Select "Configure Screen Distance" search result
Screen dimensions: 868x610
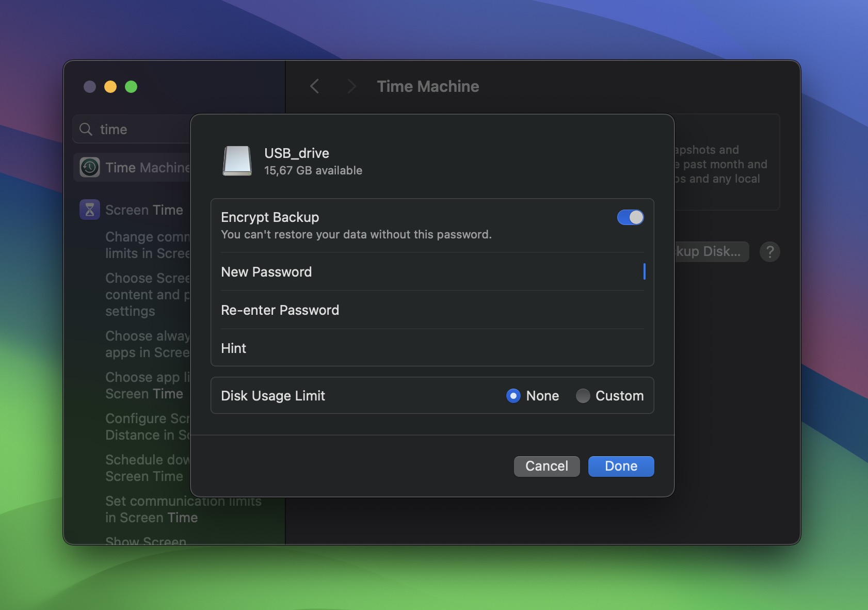tap(148, 427)
